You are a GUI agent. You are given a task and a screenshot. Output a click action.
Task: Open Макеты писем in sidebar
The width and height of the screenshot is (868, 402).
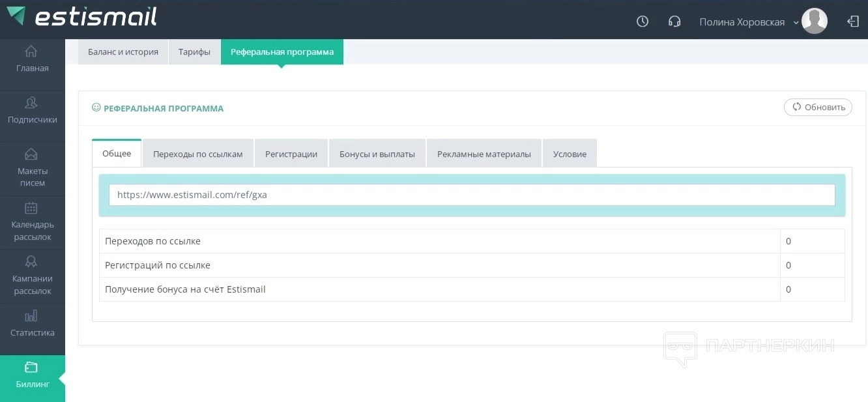33,168
